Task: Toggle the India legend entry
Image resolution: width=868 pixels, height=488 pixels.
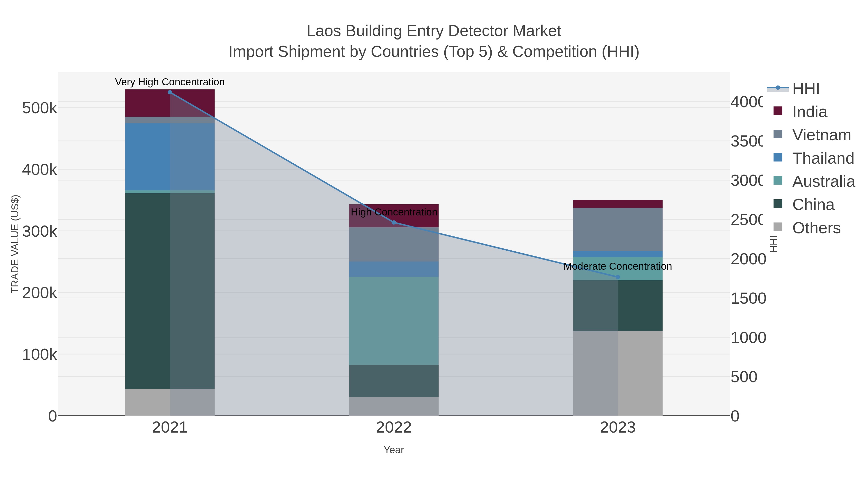Action: [800, 112]
